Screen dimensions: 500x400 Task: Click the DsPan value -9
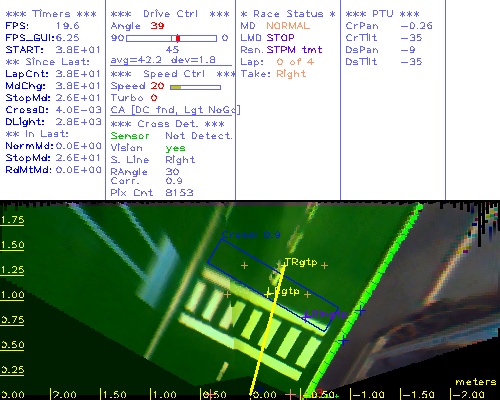click(408, 50)
